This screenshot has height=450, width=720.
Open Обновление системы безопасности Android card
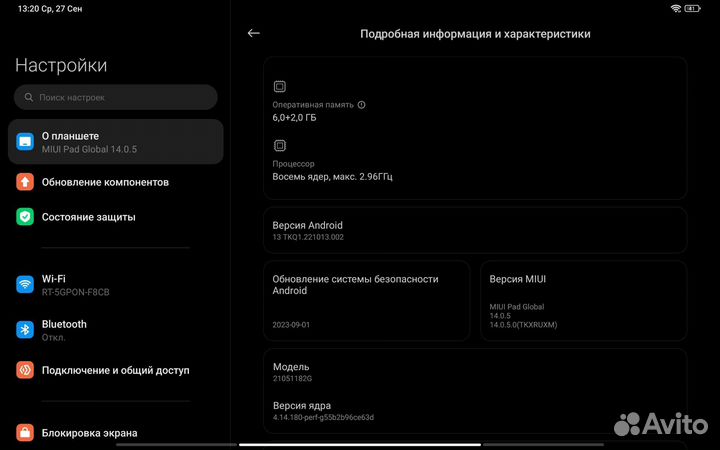366,301
